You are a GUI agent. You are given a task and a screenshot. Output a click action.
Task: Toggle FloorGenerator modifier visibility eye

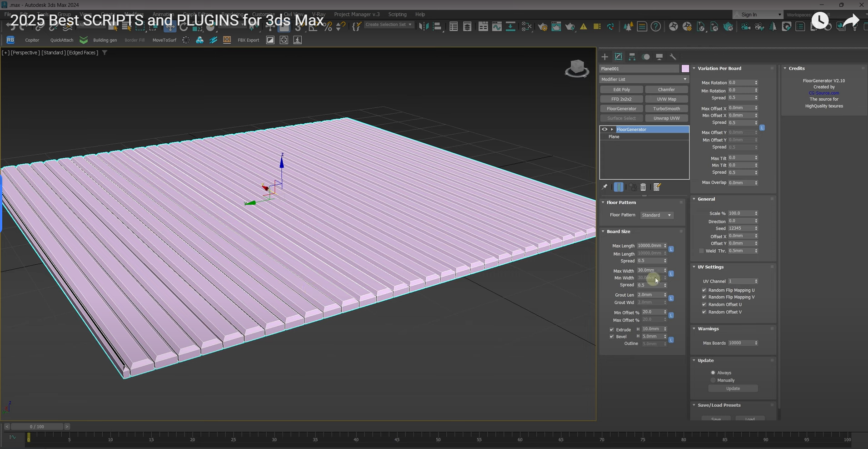(x=604, y=129)
